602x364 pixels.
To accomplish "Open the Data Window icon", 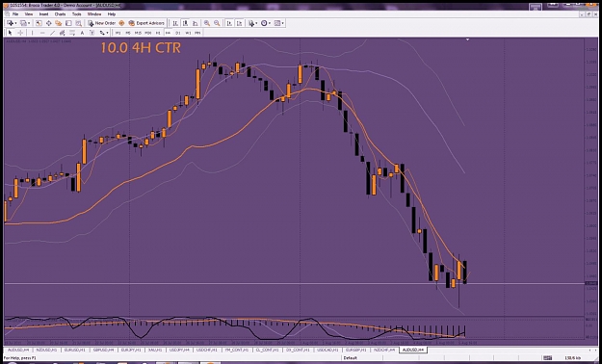I will (x=49, y=23).
